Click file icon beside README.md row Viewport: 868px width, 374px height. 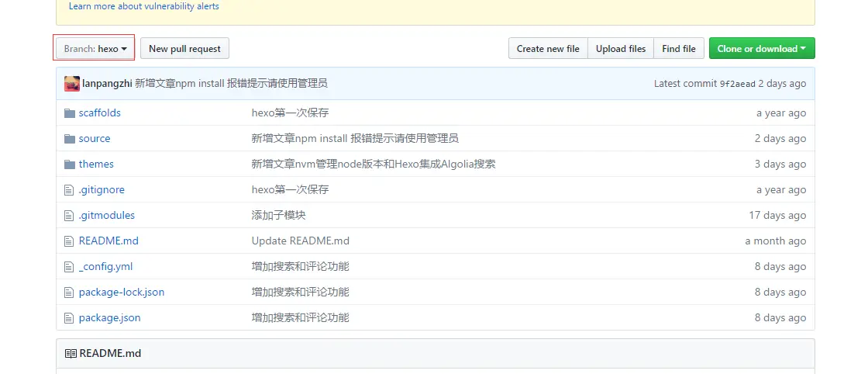69,241
